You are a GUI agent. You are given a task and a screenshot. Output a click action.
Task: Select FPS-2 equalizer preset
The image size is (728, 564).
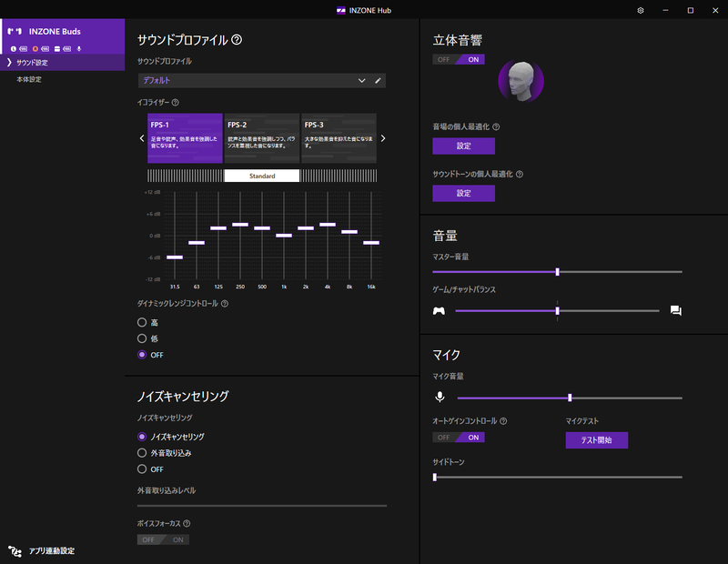pyautogui.click(x=262, y=138)
